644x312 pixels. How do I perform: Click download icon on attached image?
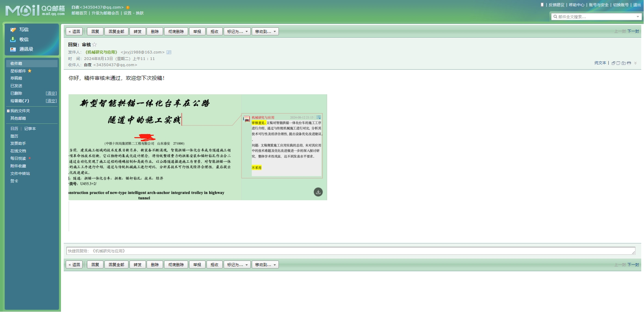tap(318, 192)
